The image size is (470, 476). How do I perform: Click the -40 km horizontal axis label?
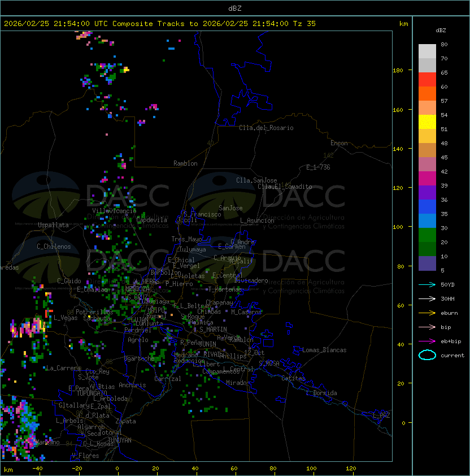point(38,469)
